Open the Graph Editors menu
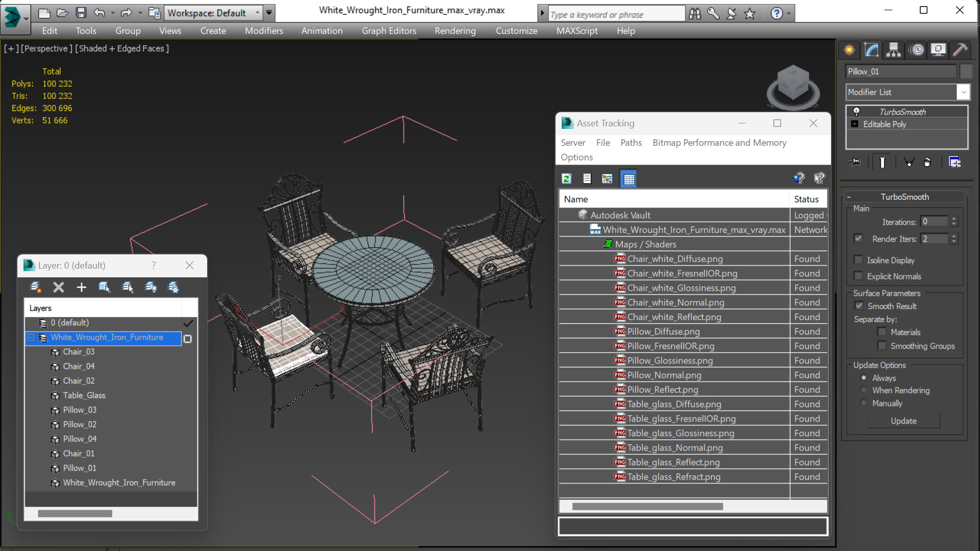 tap(389, 31)
